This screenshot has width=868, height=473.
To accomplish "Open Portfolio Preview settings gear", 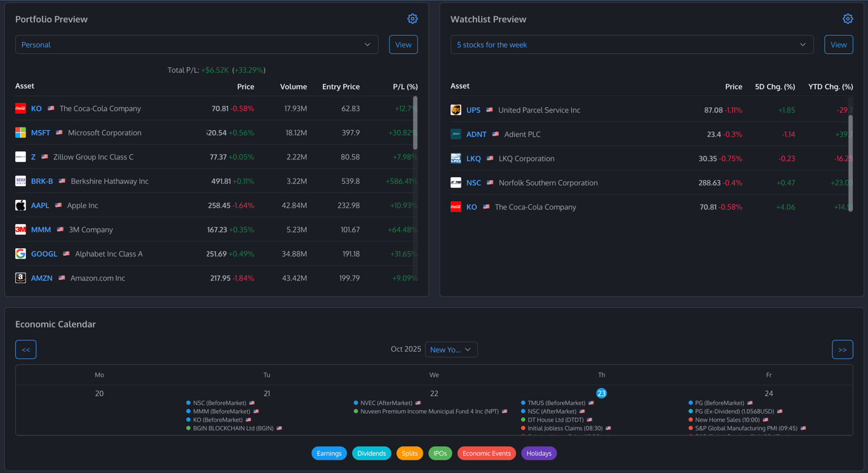I will coord(412,19).
